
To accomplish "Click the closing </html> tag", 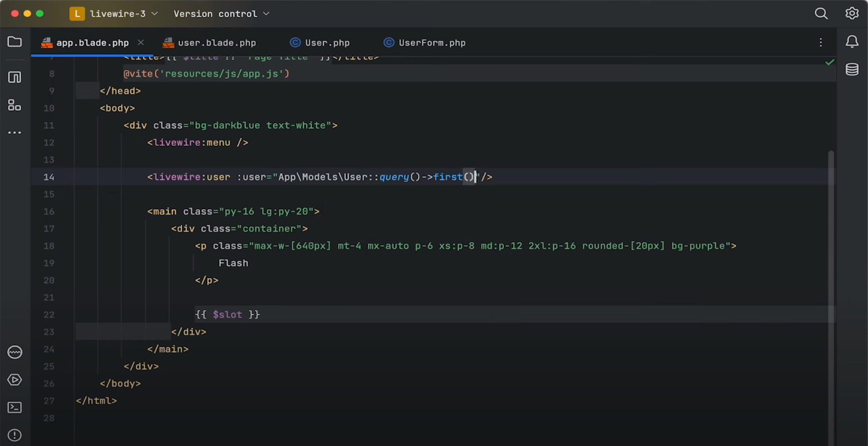I will (x=96, y=400).
